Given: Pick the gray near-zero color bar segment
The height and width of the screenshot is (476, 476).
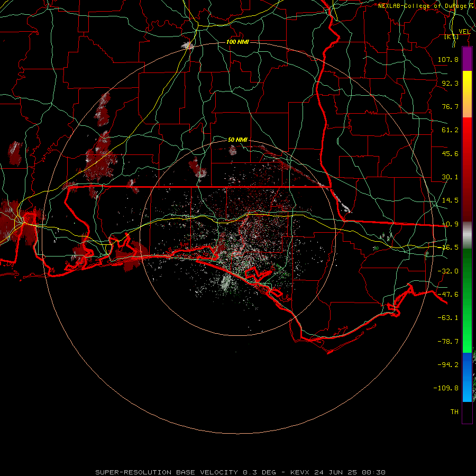Looking at the screenshot, I should 467,235.
